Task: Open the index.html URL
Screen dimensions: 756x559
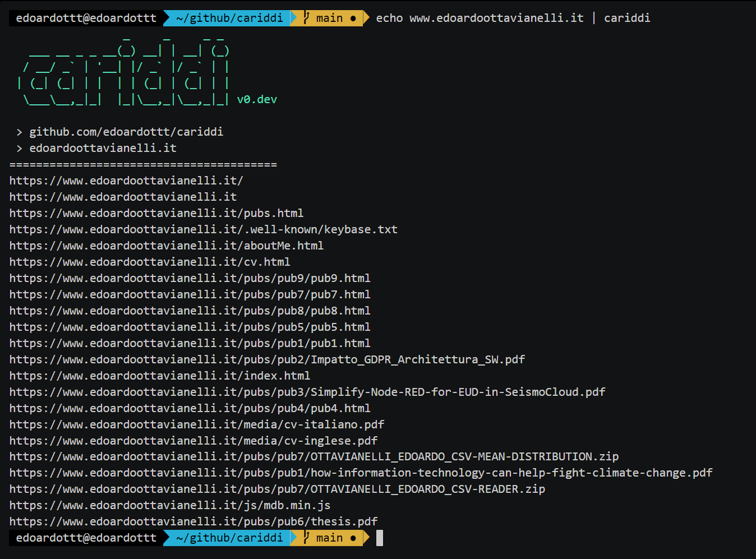Action: click(x=160, y=376)
